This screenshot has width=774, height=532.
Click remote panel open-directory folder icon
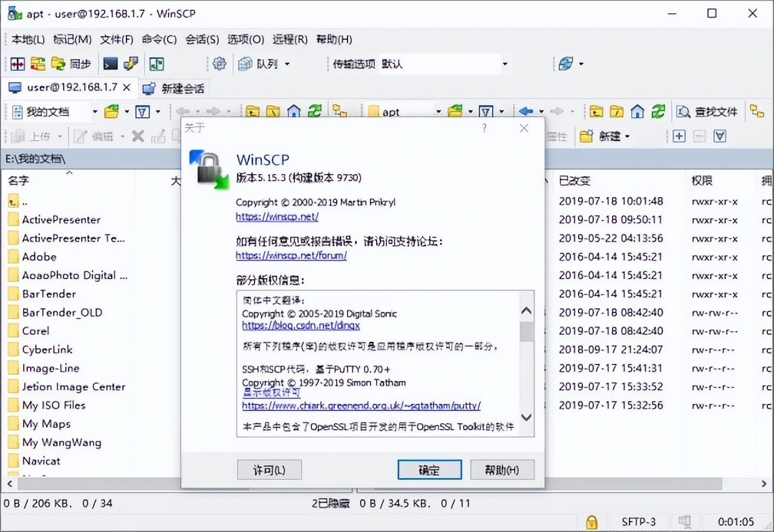455,111
